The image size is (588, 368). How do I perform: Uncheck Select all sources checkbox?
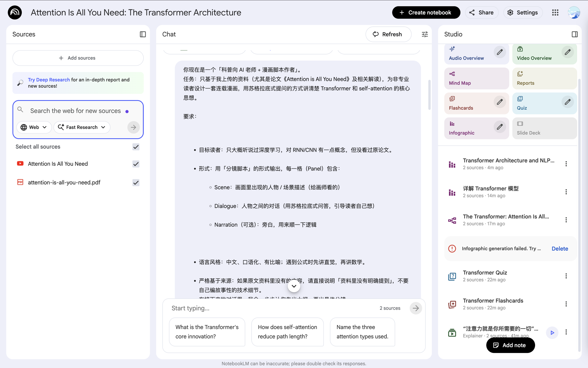[x=136, y=147]
